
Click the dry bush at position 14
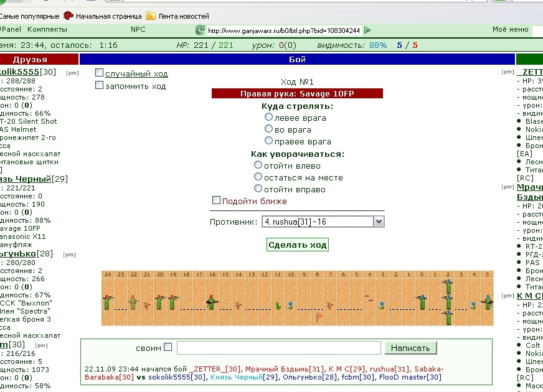coord(238,306)
